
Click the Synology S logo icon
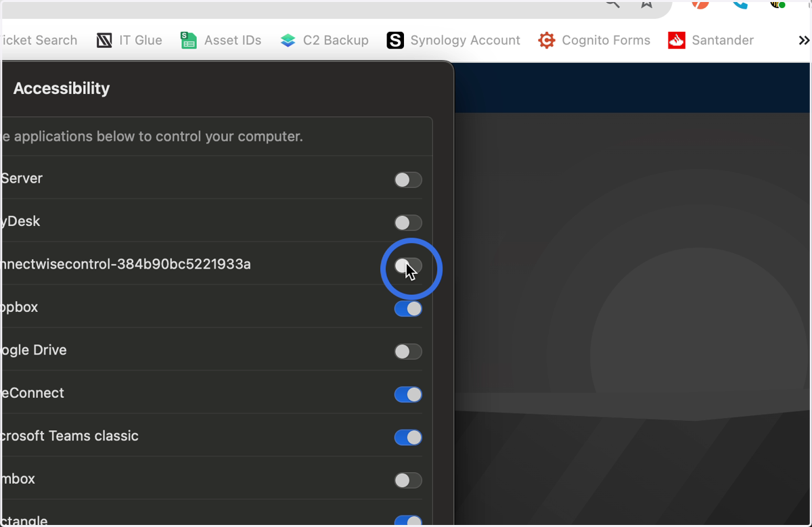pos(395,41)
